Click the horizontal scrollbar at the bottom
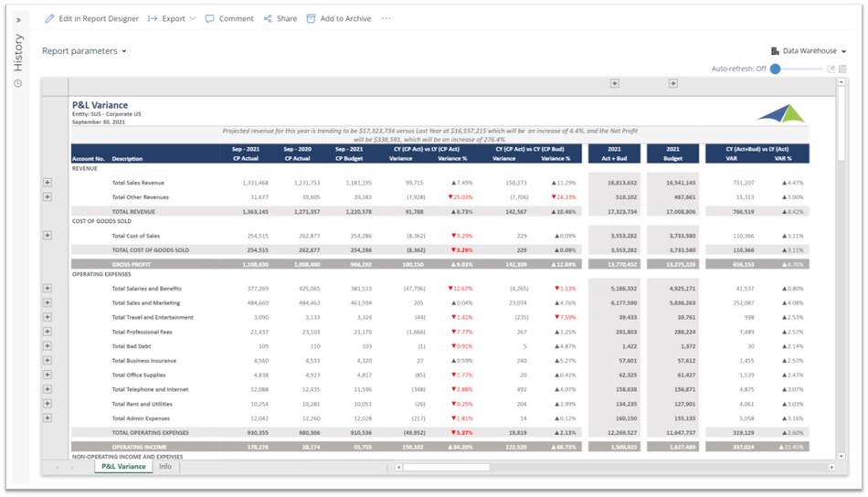 tap(446, 467)
